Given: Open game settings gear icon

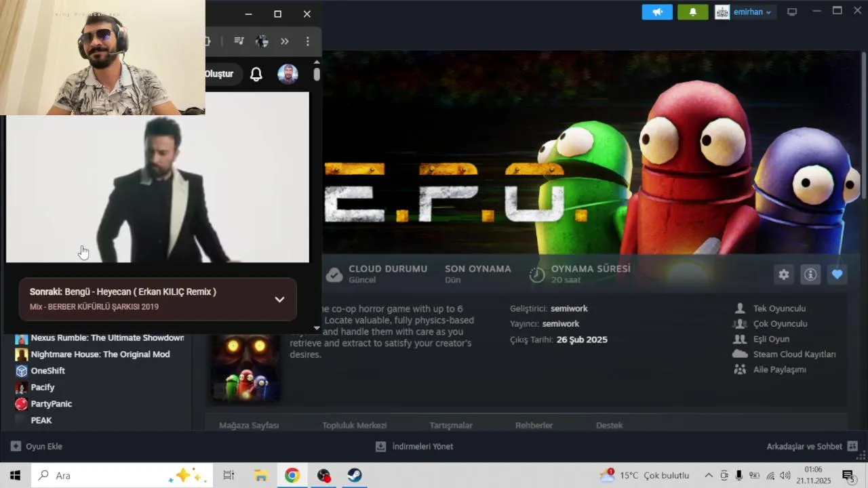Looking at the screenshot, I should point(784,274).
